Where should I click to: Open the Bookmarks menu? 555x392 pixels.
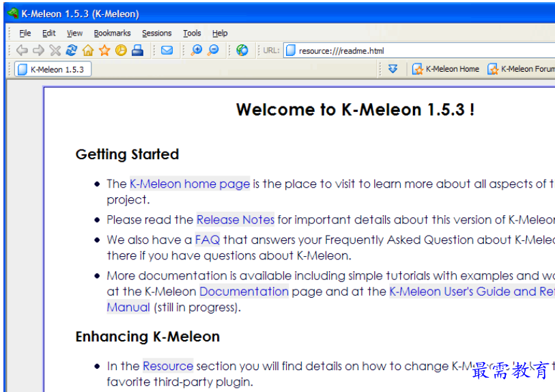pos(112,33)
